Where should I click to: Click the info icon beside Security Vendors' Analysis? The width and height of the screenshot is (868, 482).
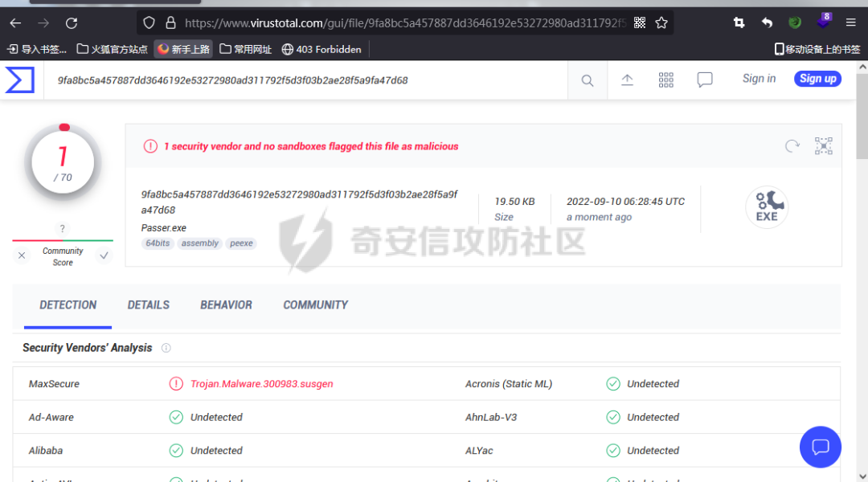pyautogui.click(x=166, y=348)
